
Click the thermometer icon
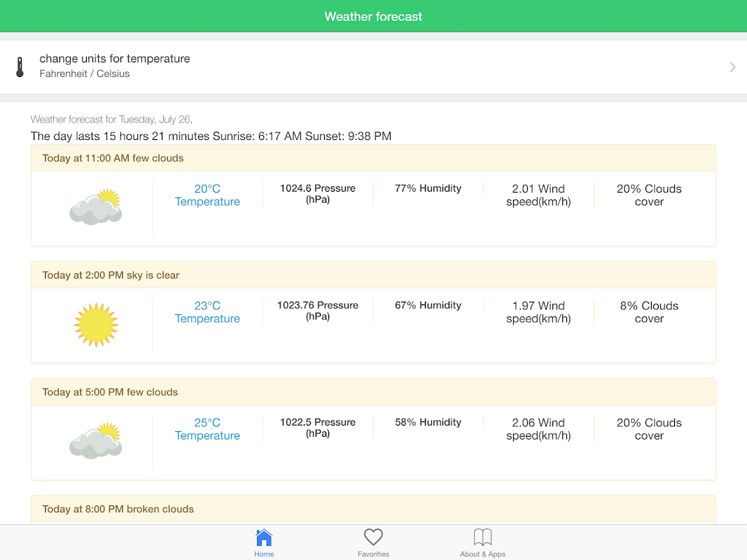pos(20,67)
